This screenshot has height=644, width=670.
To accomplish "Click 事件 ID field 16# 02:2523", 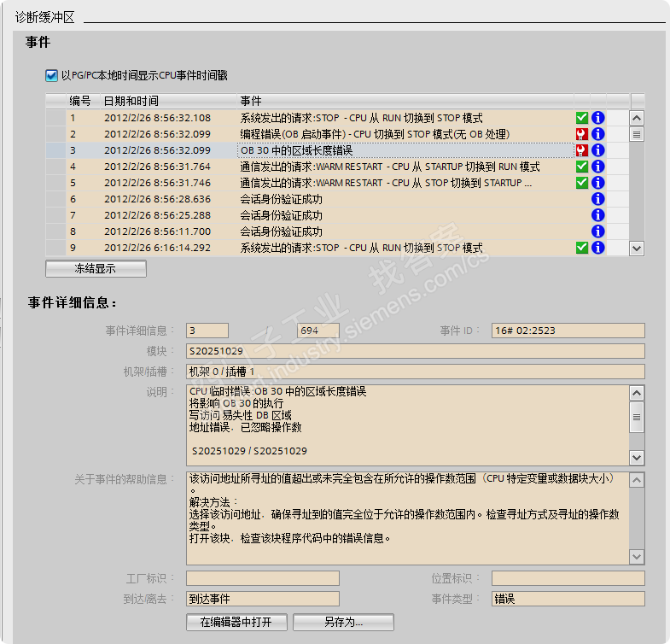I will 568,331.
